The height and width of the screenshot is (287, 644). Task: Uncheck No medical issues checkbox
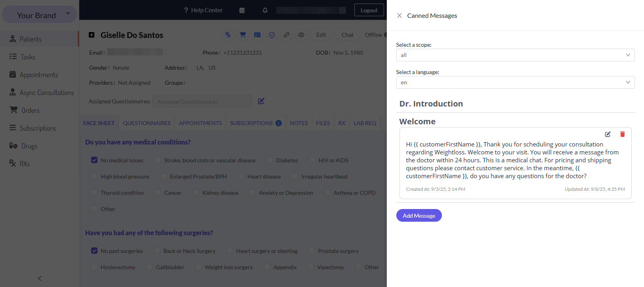[94, 160]
